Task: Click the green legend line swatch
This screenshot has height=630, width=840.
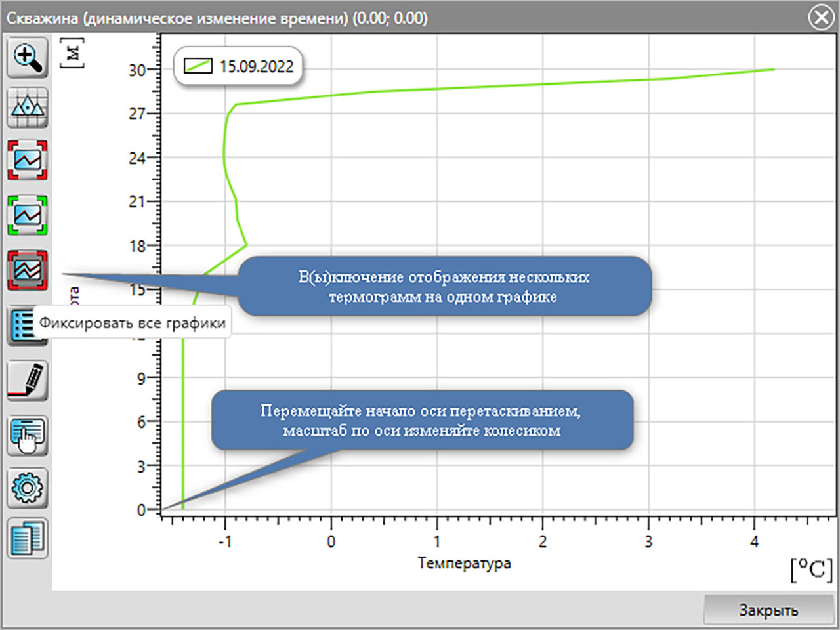Action: (x=198, y=66)
